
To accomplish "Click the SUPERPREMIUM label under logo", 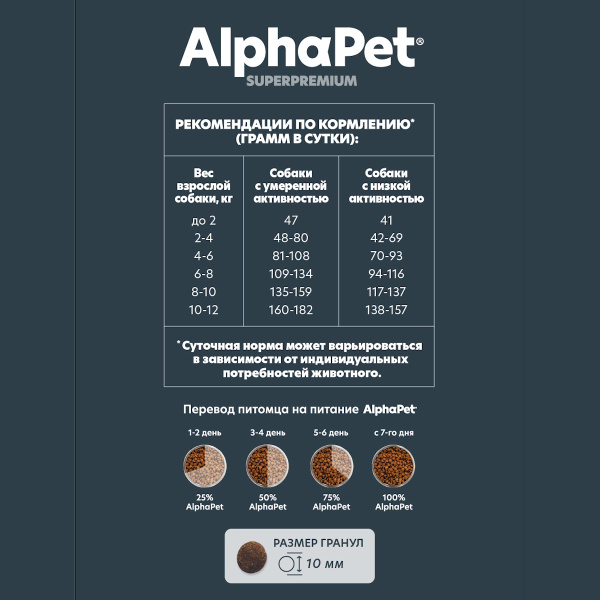I will (302, 81).
